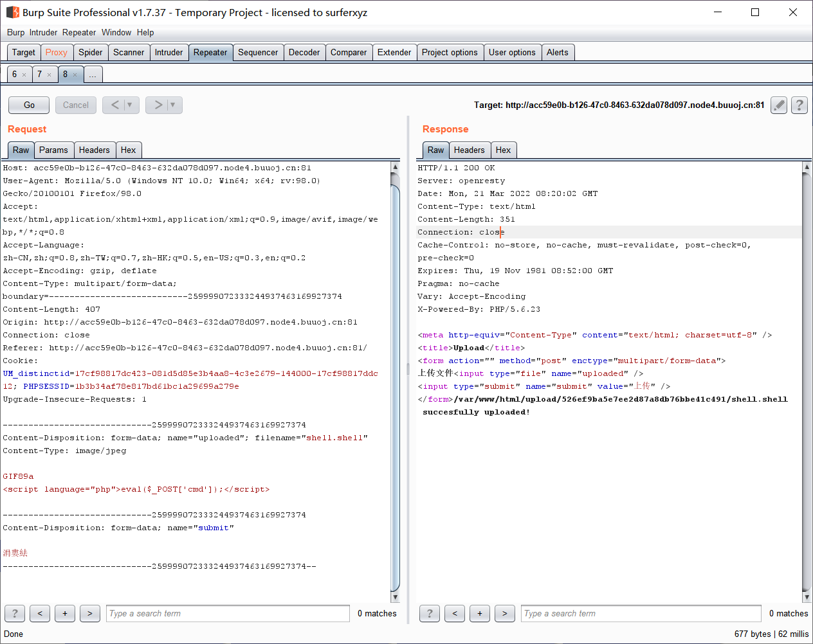This screenshot has height=644, width=813.
Task: Click next match button in request search
Action: click(90, 613)
